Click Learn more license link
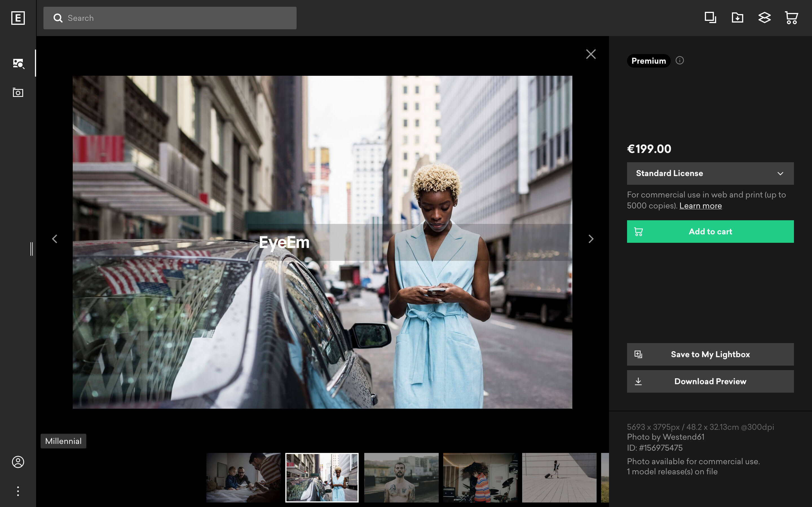Image resolution: width=812 pixels, height=507 pixels. pos(700,206)
